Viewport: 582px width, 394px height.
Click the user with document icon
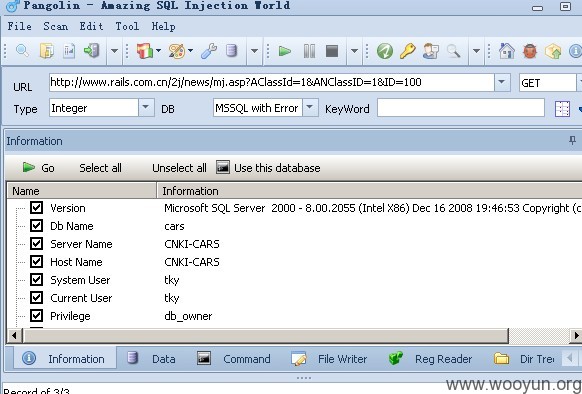pos(431,51)
